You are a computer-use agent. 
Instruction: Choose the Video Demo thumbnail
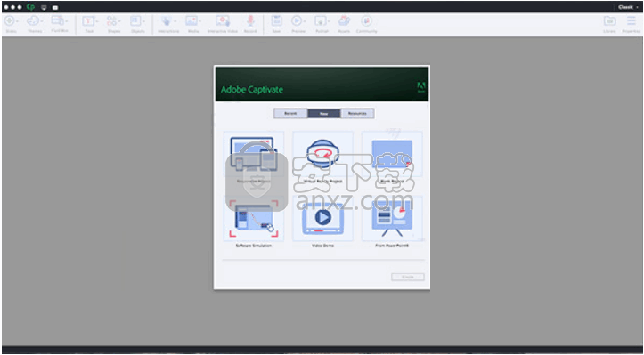[322, 218]
